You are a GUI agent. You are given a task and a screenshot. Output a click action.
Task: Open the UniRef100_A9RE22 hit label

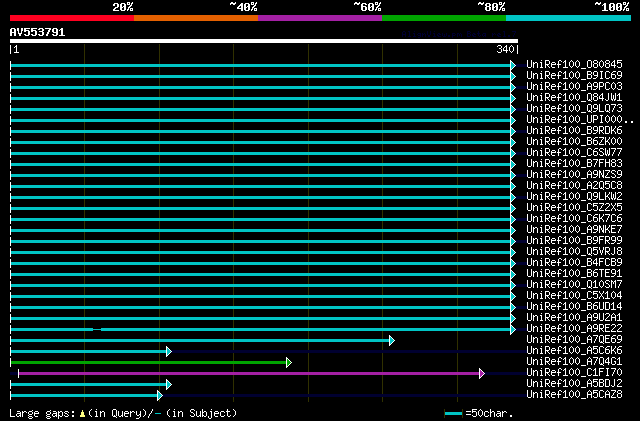point(573,328)
